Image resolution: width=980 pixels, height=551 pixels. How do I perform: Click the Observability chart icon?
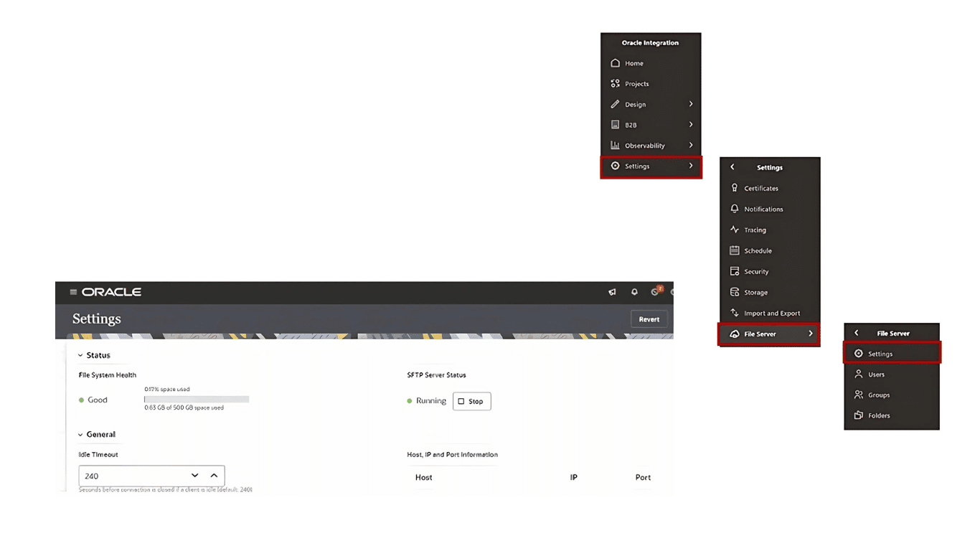point(615,145)
